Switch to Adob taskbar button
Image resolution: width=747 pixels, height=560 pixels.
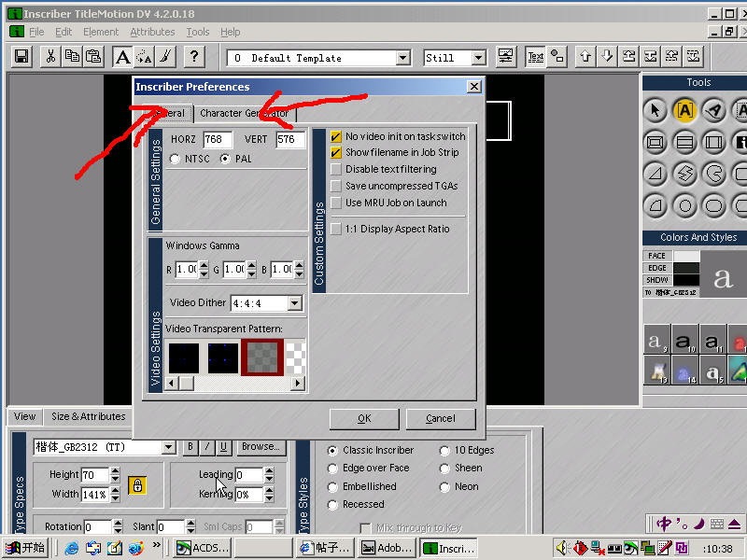[387, 548]
